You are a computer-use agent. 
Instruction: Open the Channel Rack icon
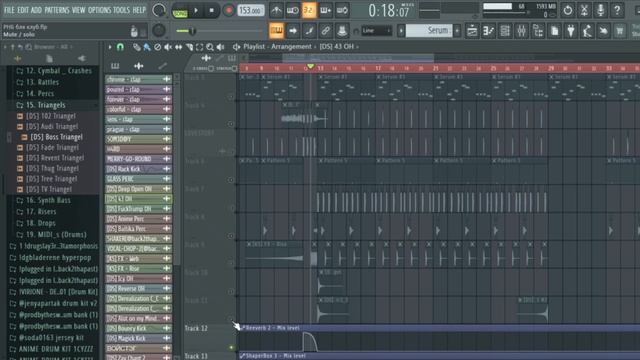pyautogui.click(x=505, y=31)
